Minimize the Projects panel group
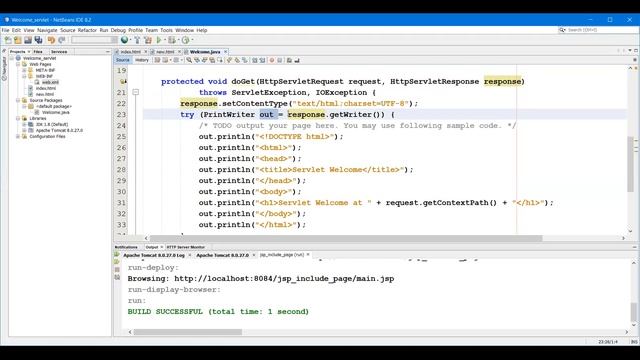Image resolution: width=640 pixels, height=360 pixels. tap(108, 52)
